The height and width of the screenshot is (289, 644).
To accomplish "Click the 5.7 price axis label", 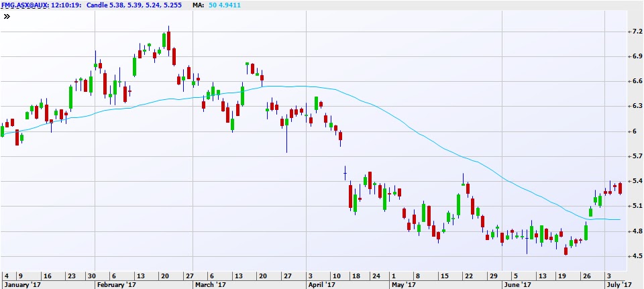I will click(x=637, y=156).
